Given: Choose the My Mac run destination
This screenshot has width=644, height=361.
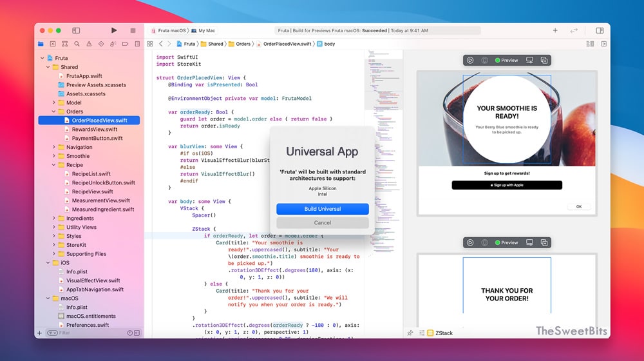Looking at the screenshot, I should [x=204, y=30].
